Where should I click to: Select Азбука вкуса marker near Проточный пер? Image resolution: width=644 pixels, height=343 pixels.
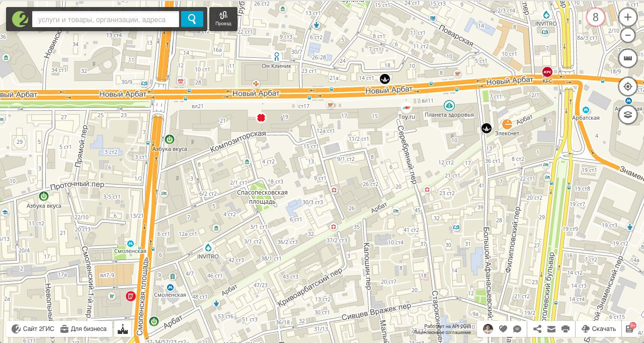[x=44, y=196]
